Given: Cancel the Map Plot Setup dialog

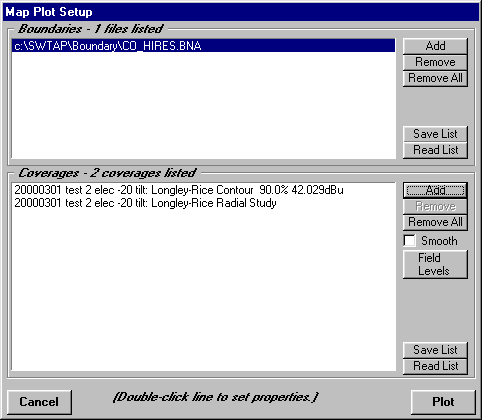Looking at the screenshot, I should click(x=39, y=402).
